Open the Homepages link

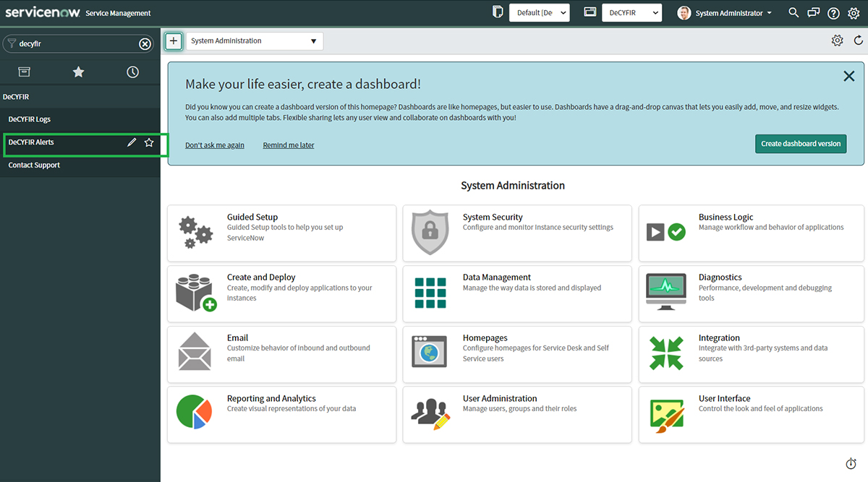[x=485, y=338]
